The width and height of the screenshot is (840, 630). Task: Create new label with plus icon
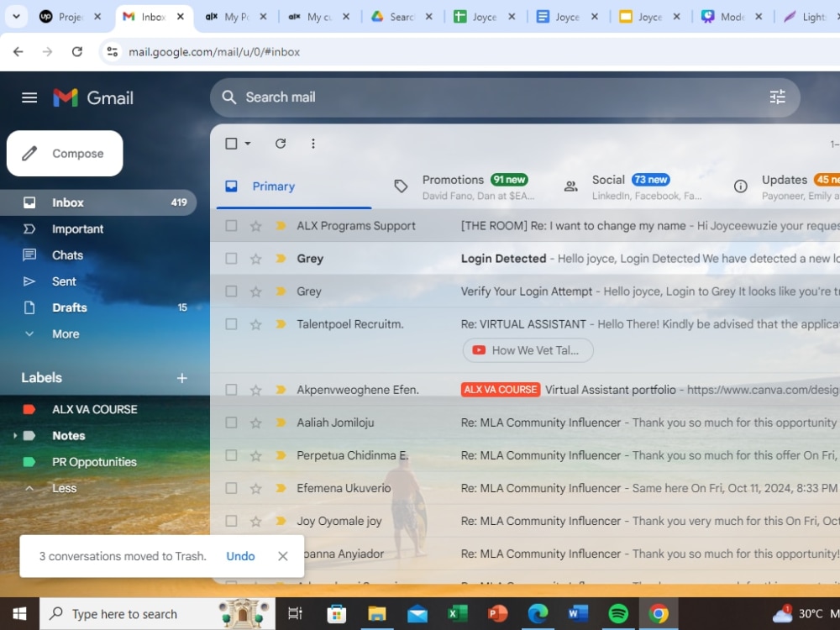[x=182, y=378]
